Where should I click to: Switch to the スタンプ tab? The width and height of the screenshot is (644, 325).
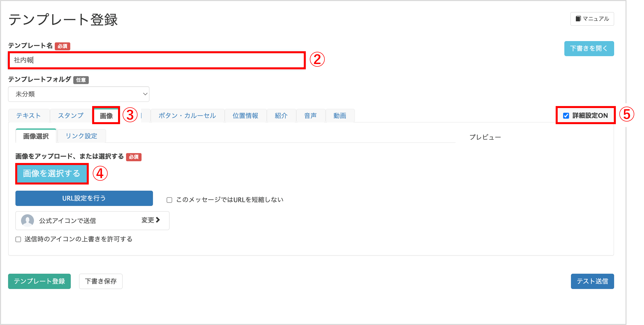71,116
